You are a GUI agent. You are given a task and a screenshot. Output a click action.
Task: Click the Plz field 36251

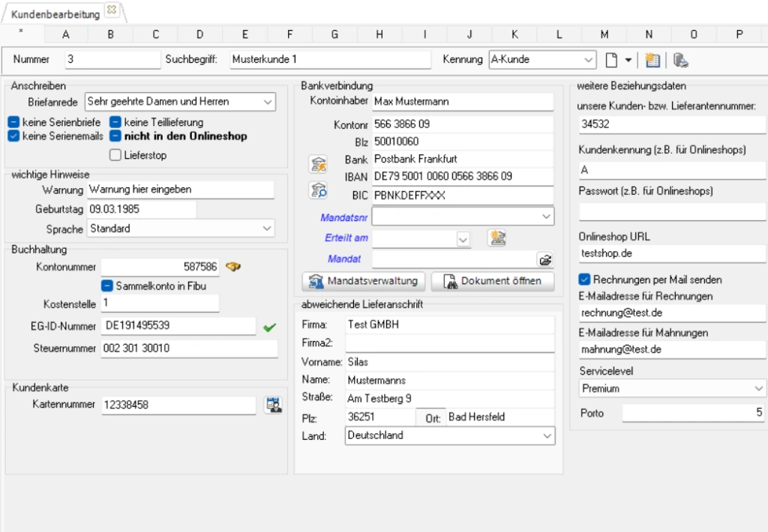380,417
